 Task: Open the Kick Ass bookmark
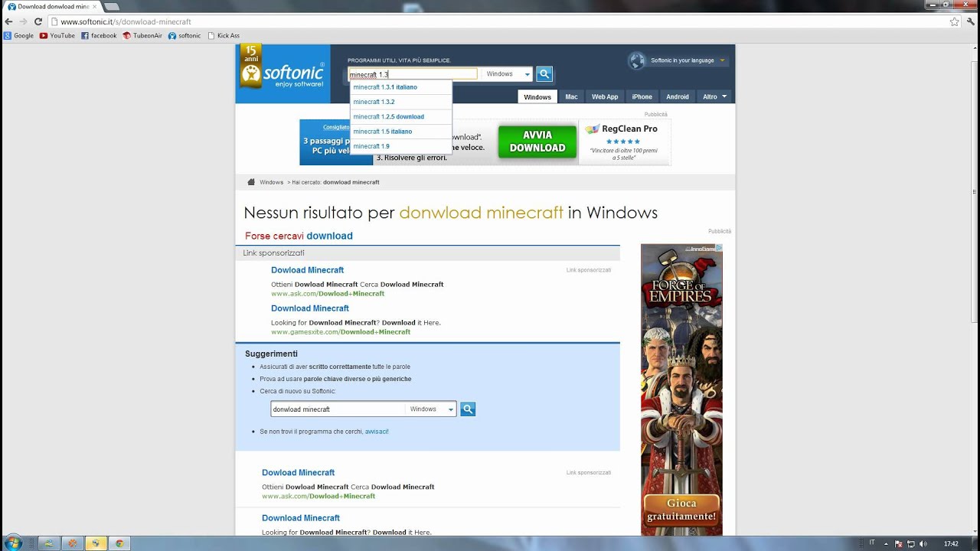point(224,35)
